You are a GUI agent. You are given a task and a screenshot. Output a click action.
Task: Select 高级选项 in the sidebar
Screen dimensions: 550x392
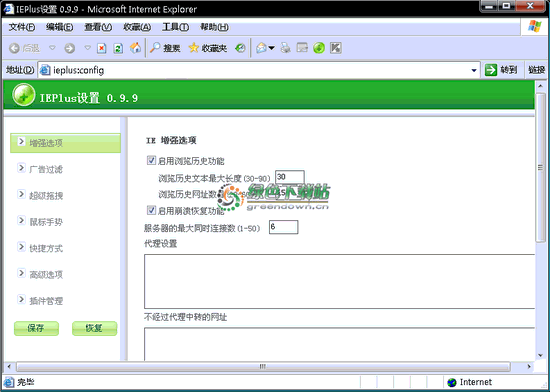46,275
